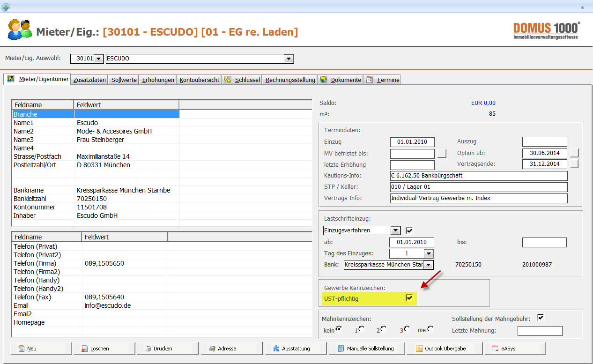
Task: Click the Inhaber value 'Escudo GmbH'
Action: 97,215
